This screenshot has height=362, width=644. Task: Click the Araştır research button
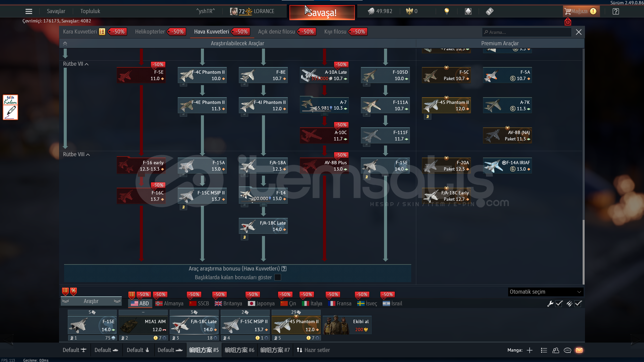pos(91,301)
